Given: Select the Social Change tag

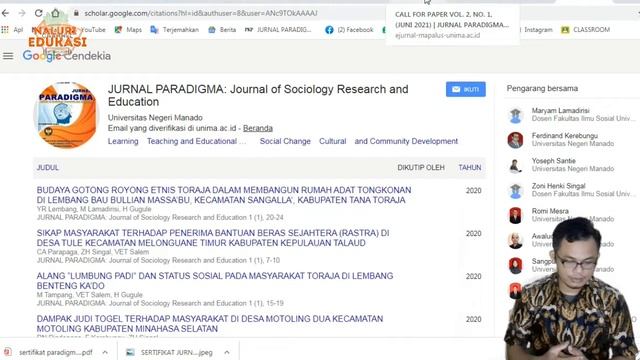Looking at the screenshot, I should (285, 141).
